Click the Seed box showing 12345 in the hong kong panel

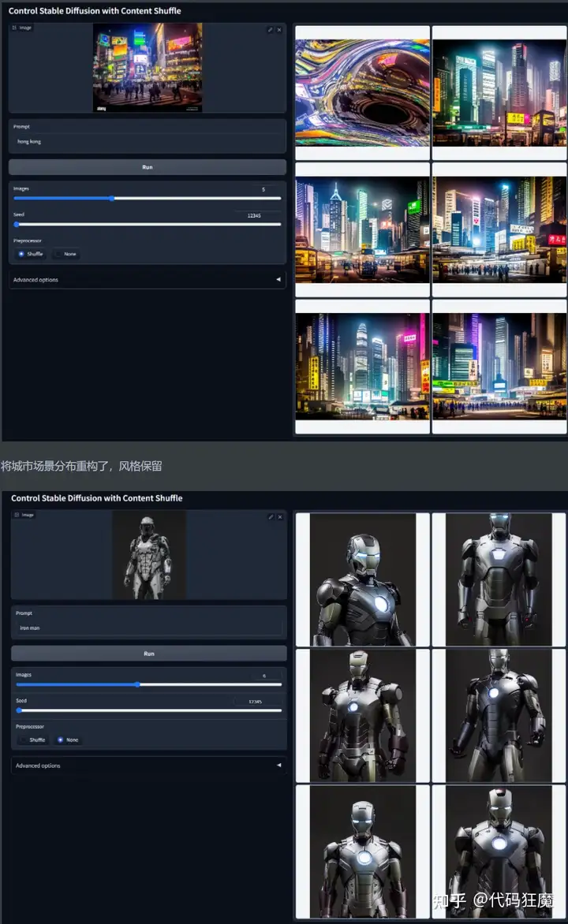255,216
